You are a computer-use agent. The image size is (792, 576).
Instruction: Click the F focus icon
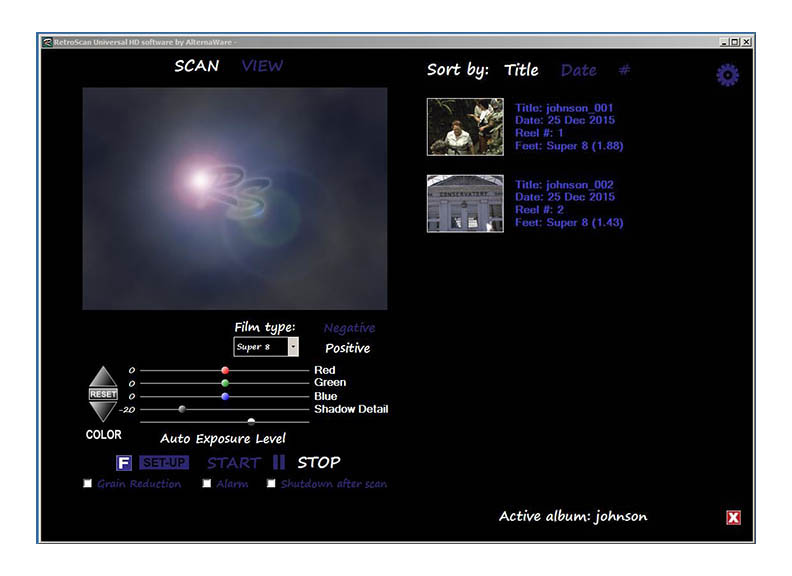124,463
